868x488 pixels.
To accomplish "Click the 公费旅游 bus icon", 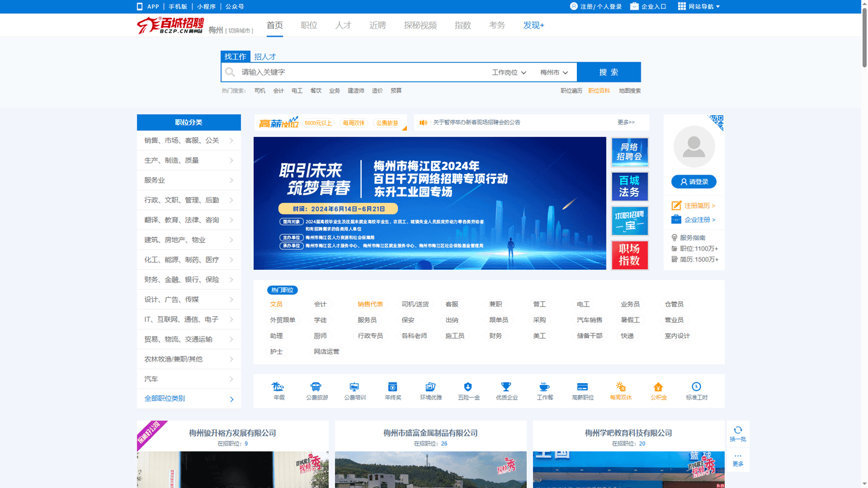I will (316, 387).
